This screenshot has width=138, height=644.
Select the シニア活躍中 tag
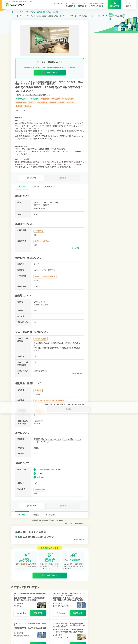34,99
